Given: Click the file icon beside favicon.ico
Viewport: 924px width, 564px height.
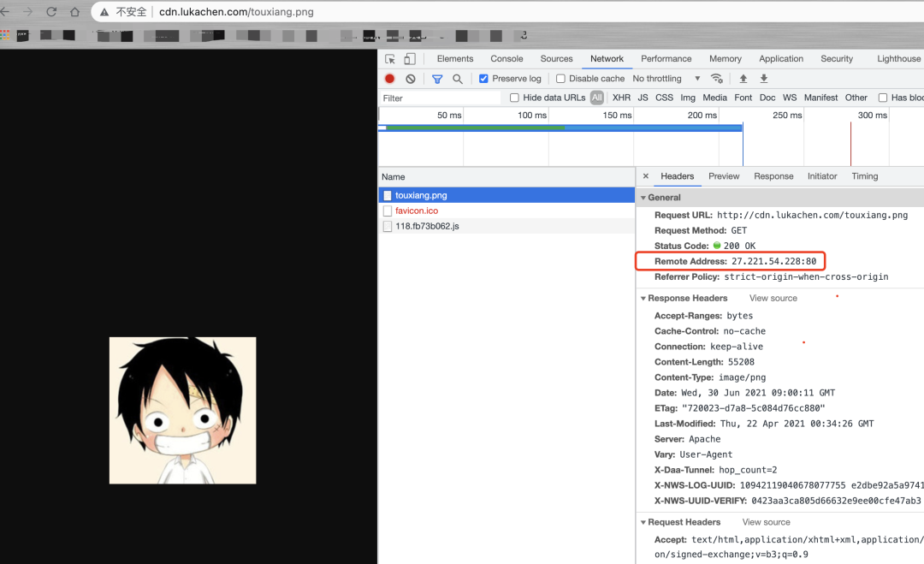Looking at the screenshot, I should [x=388, y=211].
